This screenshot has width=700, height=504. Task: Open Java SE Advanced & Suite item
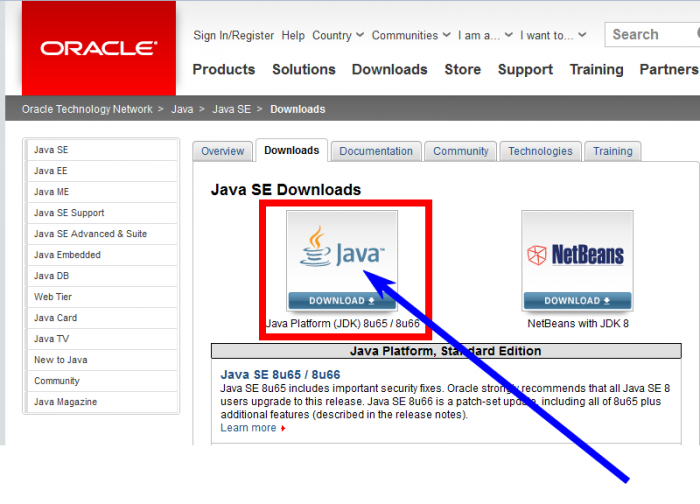click(102, 234)
